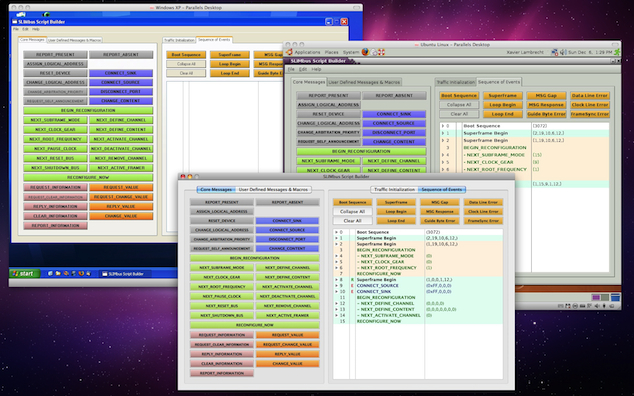This screenshot has height=396, width=634.
Task: Click CLEAR_INFORMATION in the XP window
Action: tap(55, 216)
